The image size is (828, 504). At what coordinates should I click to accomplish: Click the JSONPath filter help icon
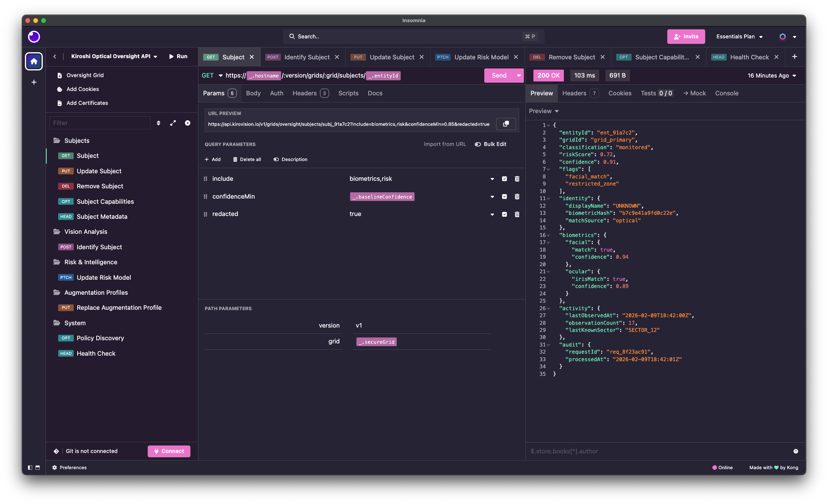pos(796,451)
